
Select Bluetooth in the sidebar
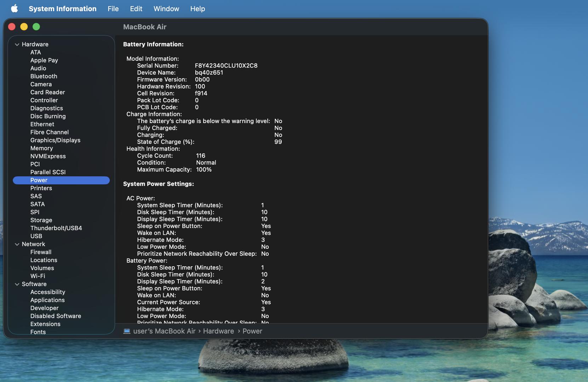click(44, 76)
